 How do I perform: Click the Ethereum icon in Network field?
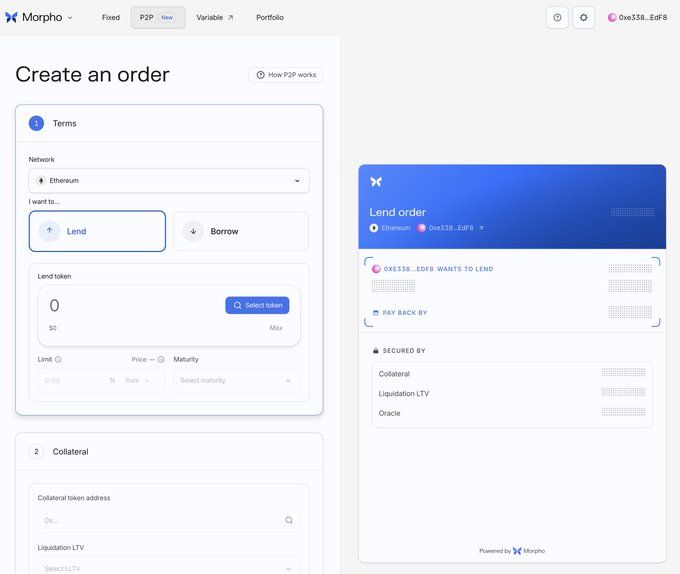(41, 180)
